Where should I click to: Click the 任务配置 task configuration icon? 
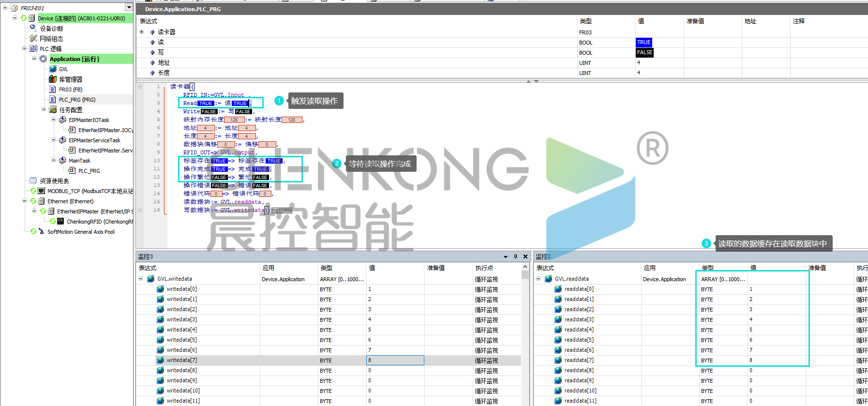(x=53, y=110)
